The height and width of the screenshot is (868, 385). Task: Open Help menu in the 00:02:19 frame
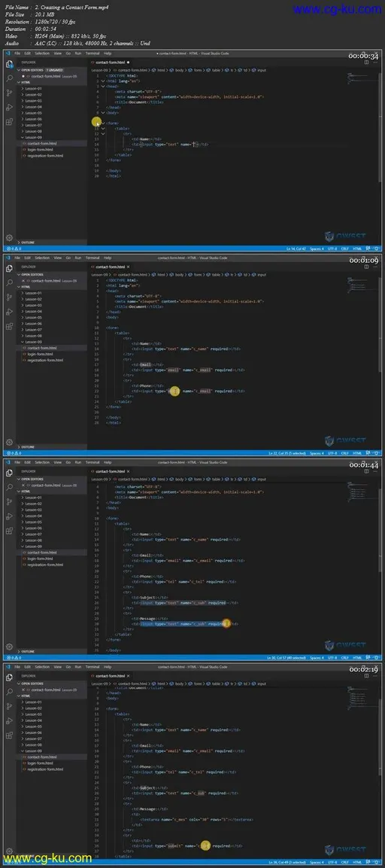tap(108, 666)
